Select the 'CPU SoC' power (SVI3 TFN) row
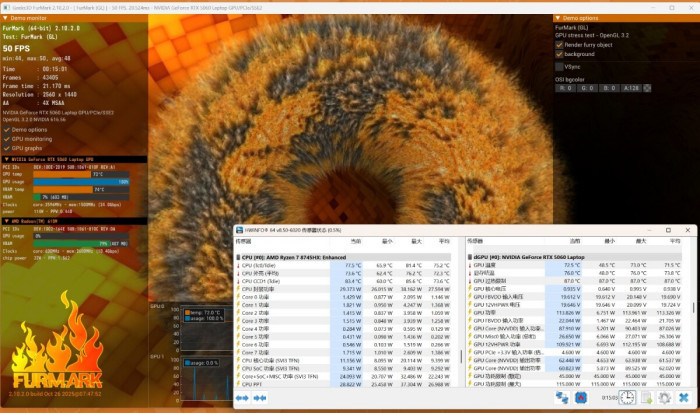 click(343, 368)
